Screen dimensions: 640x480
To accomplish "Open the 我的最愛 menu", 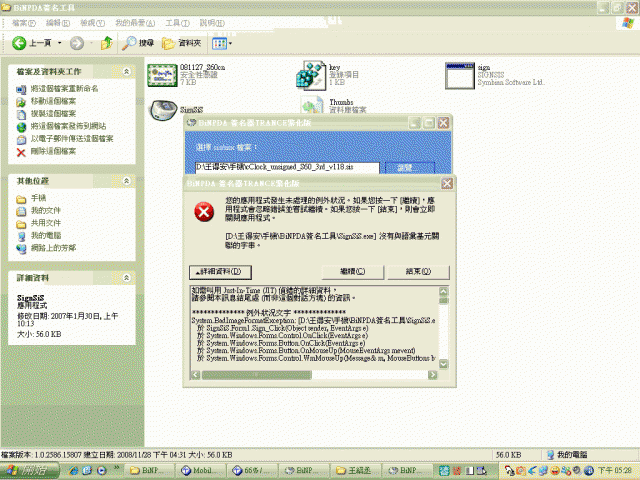I will tap(135, 23).
